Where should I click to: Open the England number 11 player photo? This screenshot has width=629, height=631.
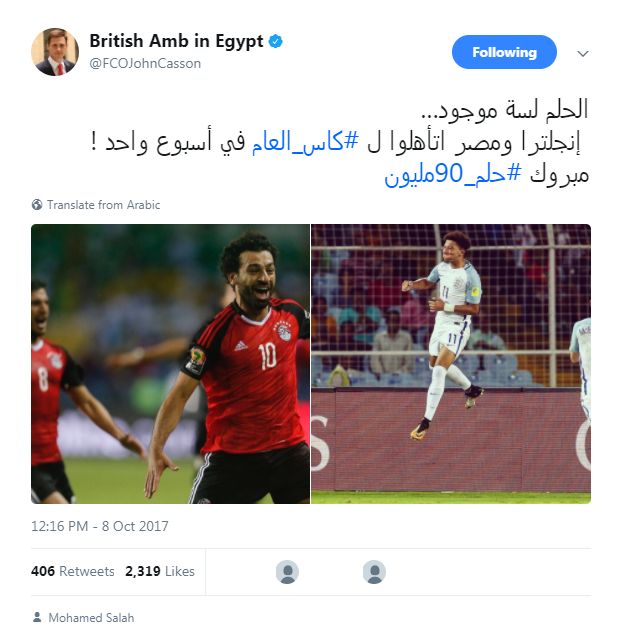(451, 364)
